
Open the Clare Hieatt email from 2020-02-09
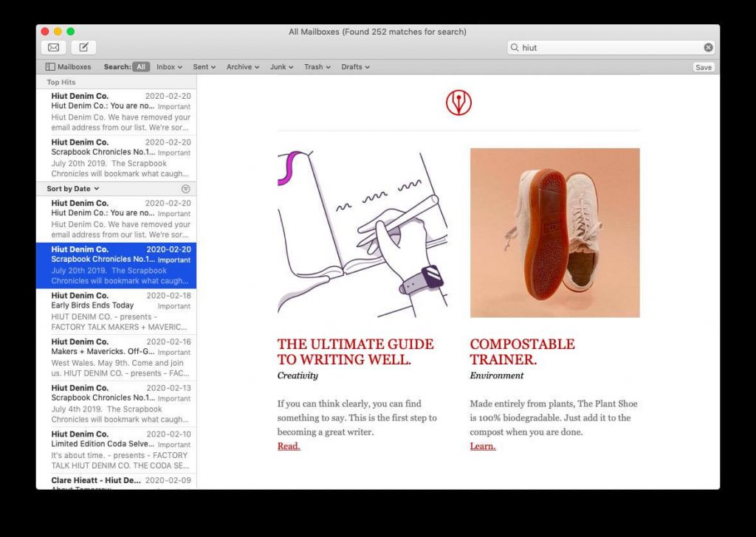tap(116, 482)
